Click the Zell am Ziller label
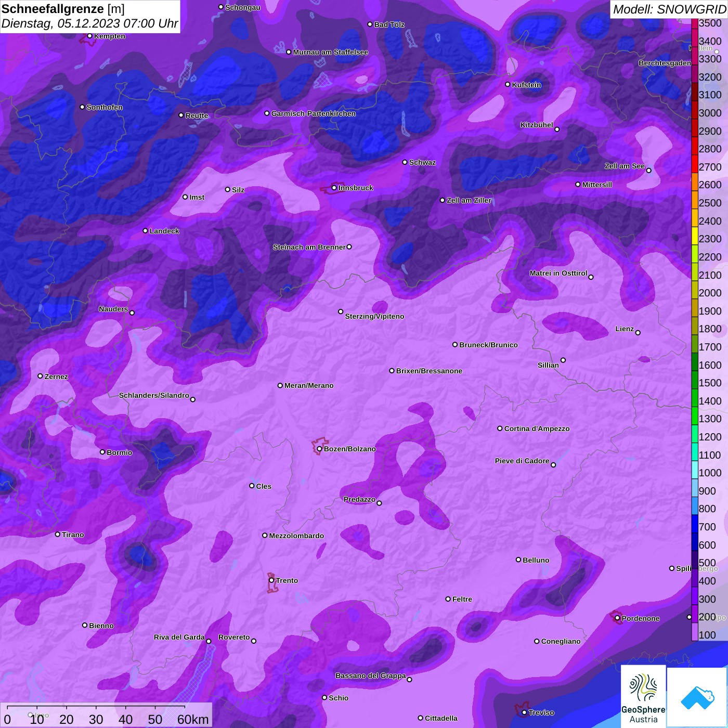Image resolution: width=728 pixels, height=728 pixels. tap(469, 200)
